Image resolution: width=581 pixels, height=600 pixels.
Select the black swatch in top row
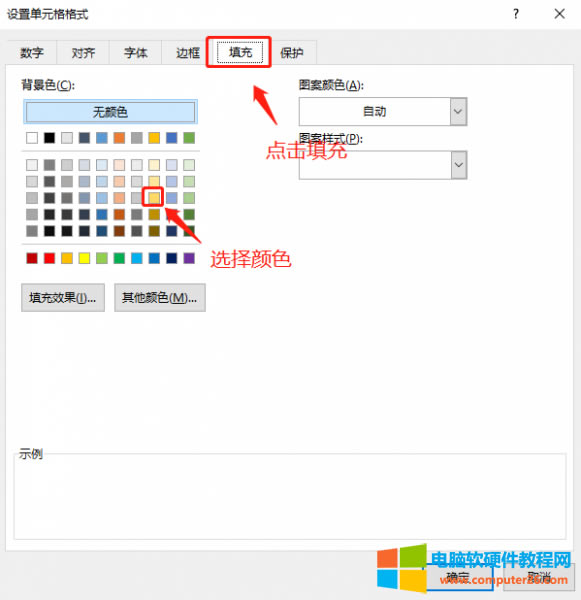[x=49, y=138]
